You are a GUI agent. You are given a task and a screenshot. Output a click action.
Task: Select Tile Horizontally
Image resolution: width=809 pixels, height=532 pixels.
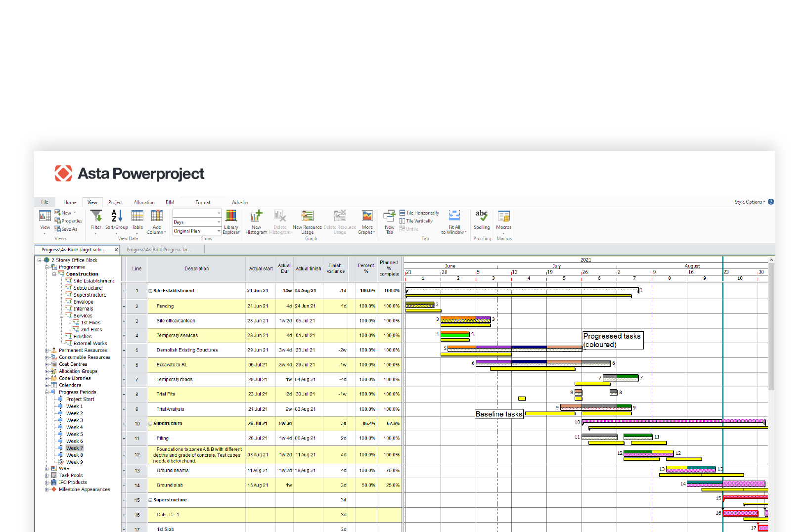pyautogui.click(x=419, y=213)
